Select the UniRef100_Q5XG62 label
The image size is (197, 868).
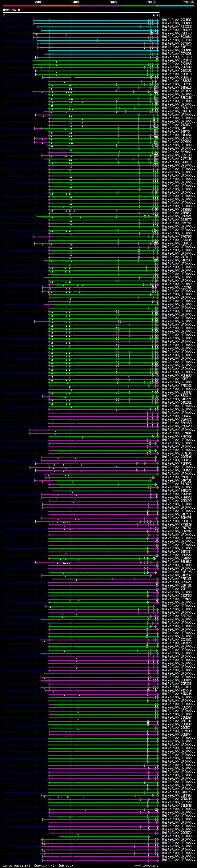(x=177, y=640)
